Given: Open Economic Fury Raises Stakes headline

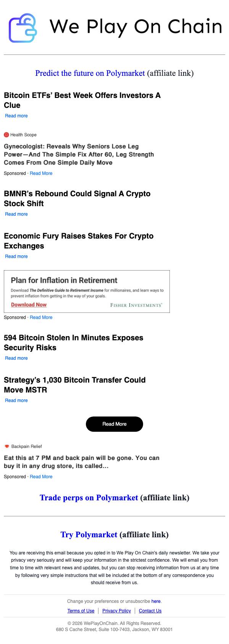Looking at the screenshot, I should pyautogui.click(x=79, y=241).
